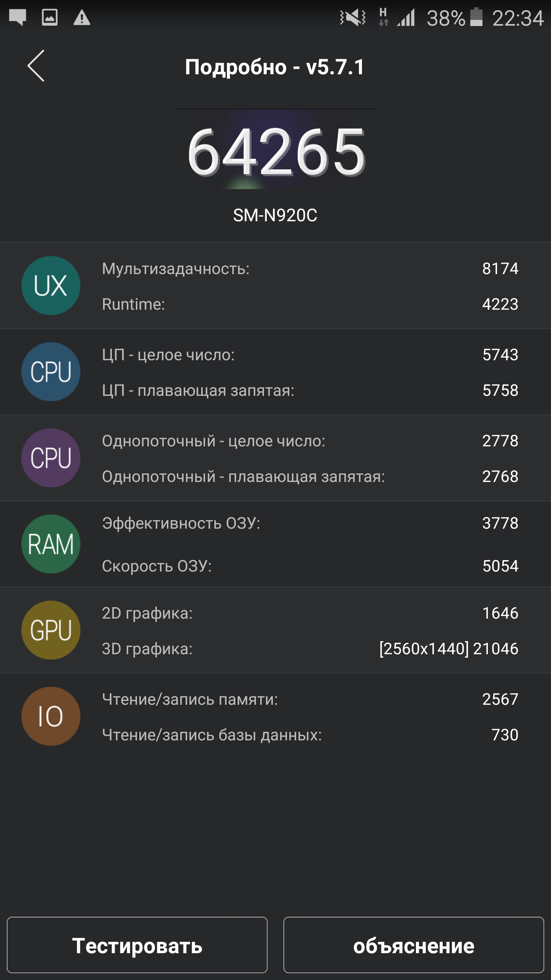Tap the image notification icon in status bar
The height and width of the screenshot is (980, 551).
(50, 18)
